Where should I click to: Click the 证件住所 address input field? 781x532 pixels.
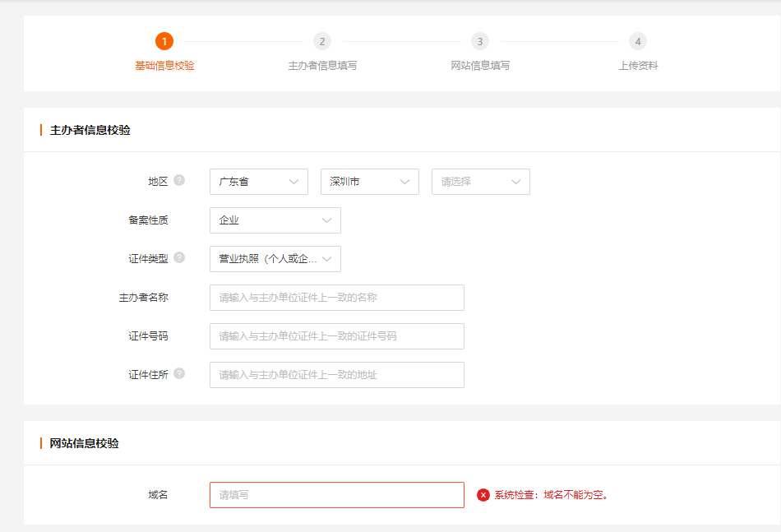pyautogui.click(x=336, y=375)
